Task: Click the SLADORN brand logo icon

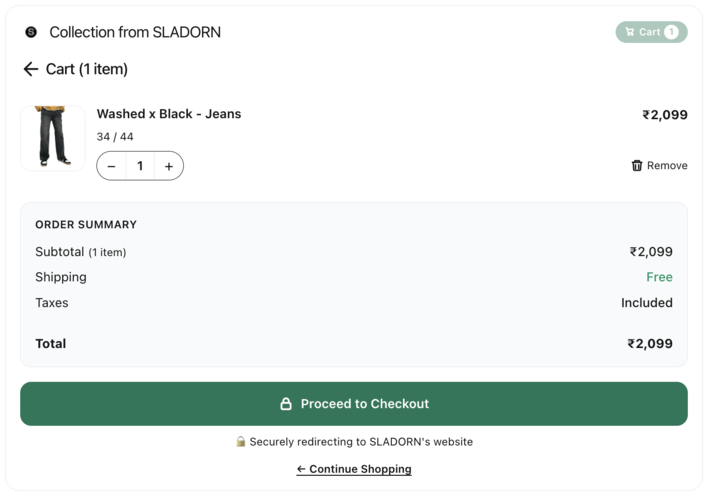Action: tap(31, 32)
